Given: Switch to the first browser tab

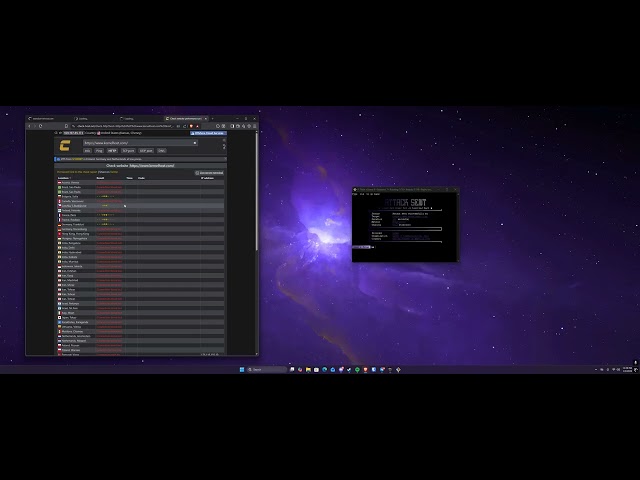Looking at the screenshot, I should click(x=49, y=118).
